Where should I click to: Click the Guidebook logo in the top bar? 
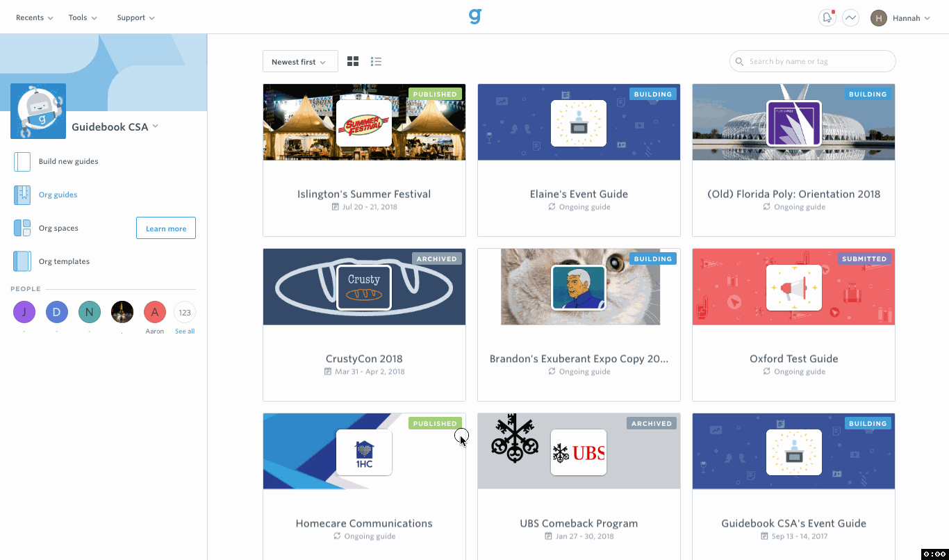(x=474, y=16)
